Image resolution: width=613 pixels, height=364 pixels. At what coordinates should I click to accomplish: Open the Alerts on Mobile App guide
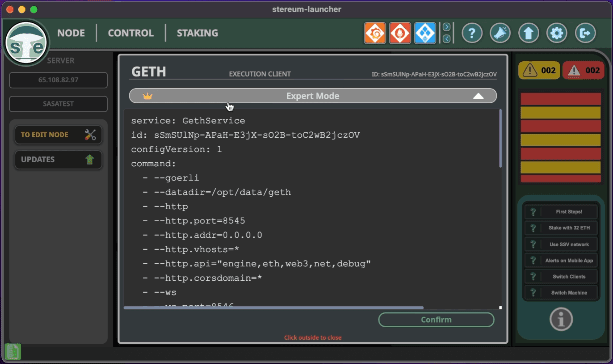click(561, 260)
